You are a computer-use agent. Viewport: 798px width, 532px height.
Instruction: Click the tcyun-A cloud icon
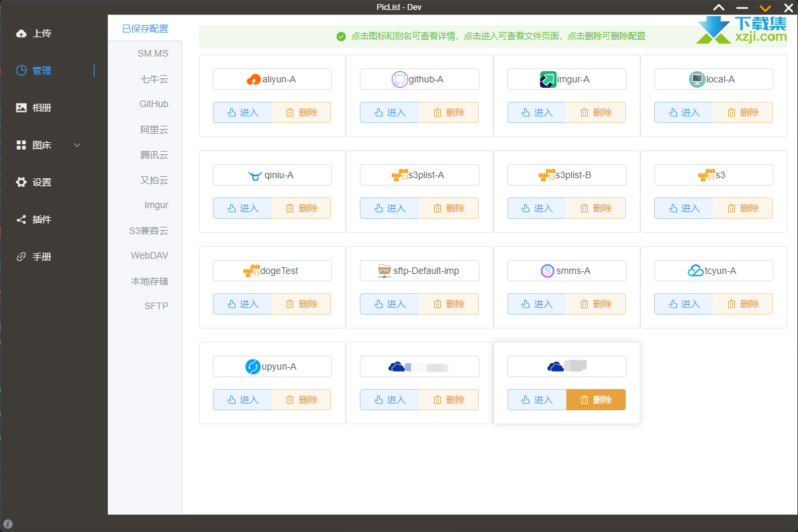696,271
